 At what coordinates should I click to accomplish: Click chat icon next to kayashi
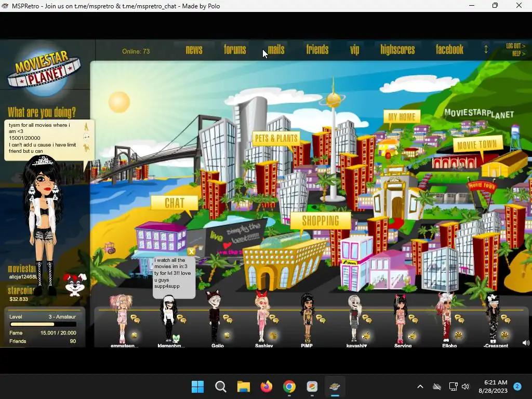367,318
